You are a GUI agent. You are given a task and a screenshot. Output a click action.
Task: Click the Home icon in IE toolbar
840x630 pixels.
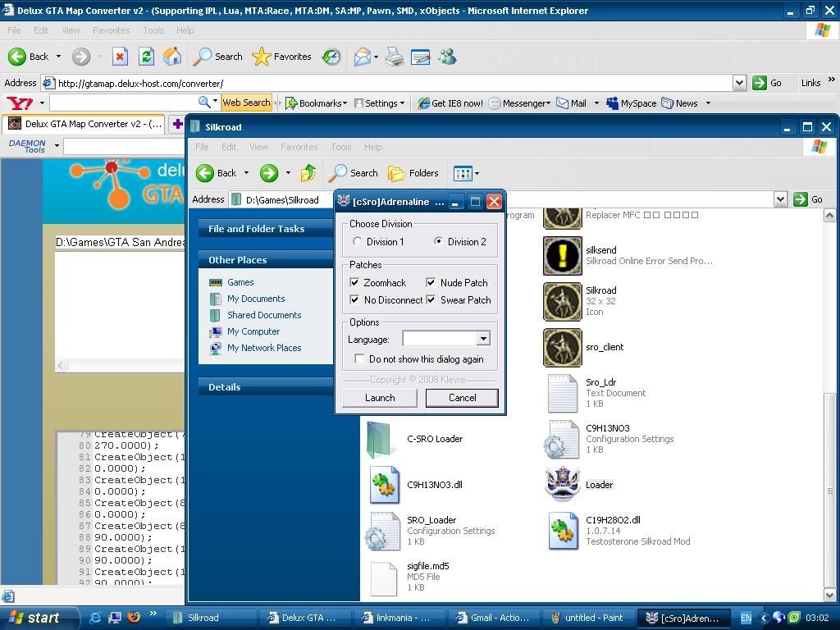coord(172,57)
